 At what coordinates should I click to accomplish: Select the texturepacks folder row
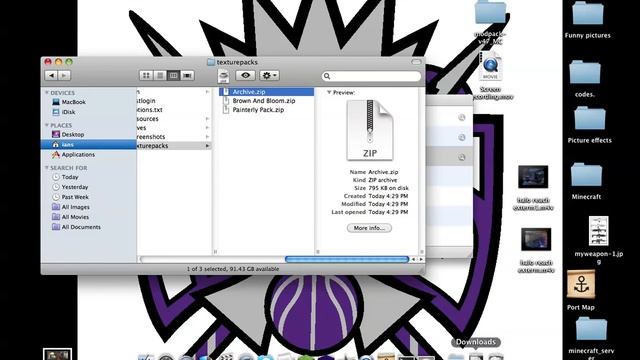174,146
